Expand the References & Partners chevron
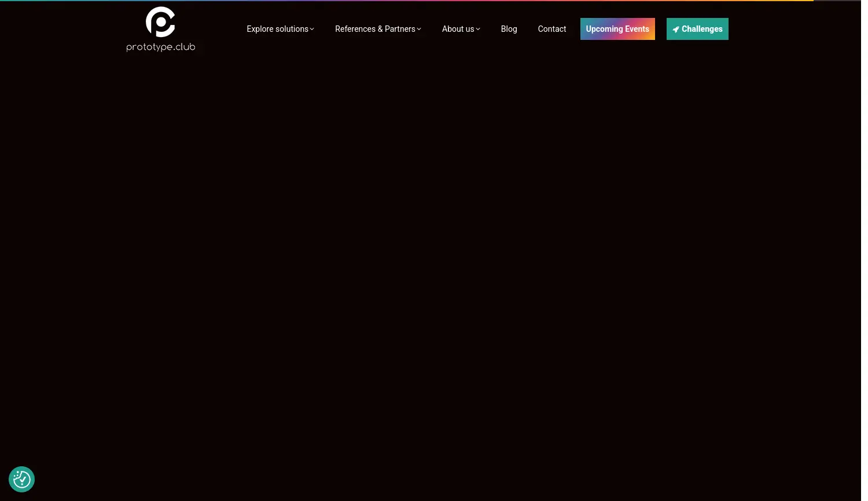The width and height of the screenshot is (868, 501). pyautogui.click(x=419, y=30)
